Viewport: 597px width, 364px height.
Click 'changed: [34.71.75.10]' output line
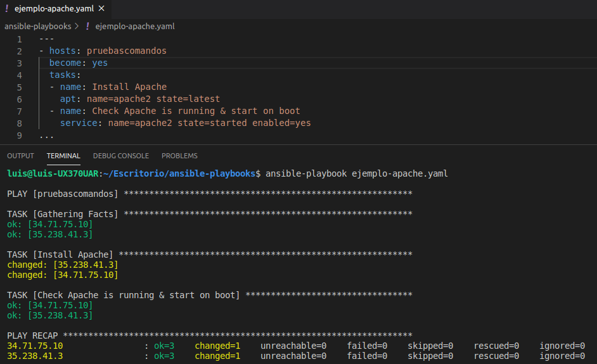(x=63, y=275)
